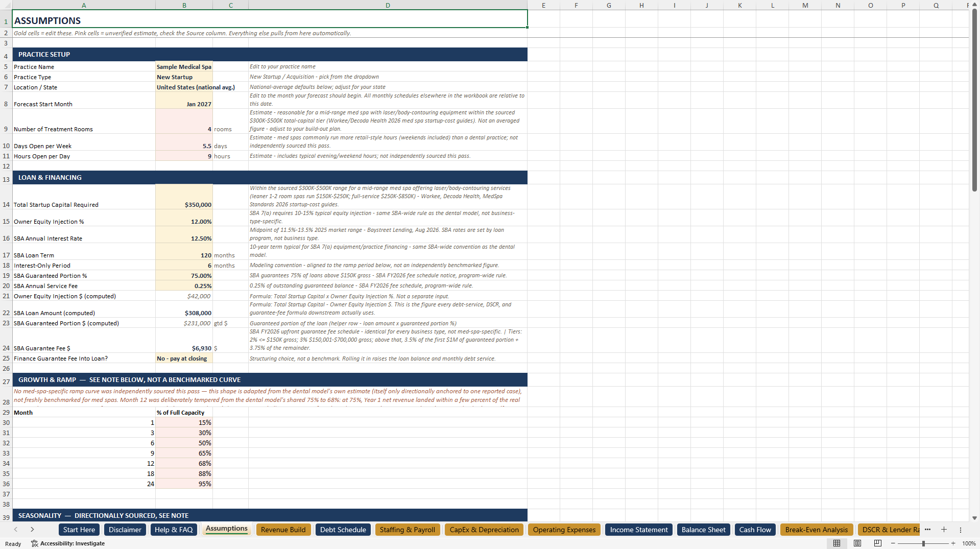Click the zoom slider handle
The image size is (980, 549).
pyautogui.click(x=923, y=543)
